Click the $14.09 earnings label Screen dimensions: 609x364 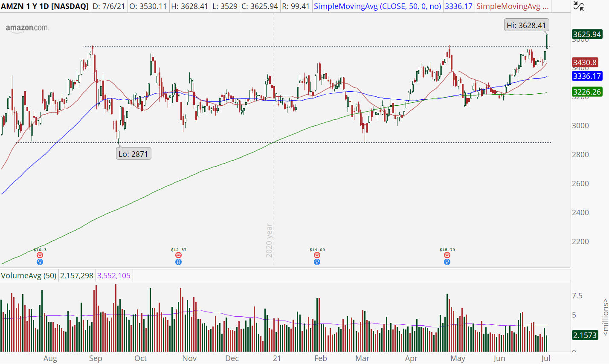pos(317,250)
